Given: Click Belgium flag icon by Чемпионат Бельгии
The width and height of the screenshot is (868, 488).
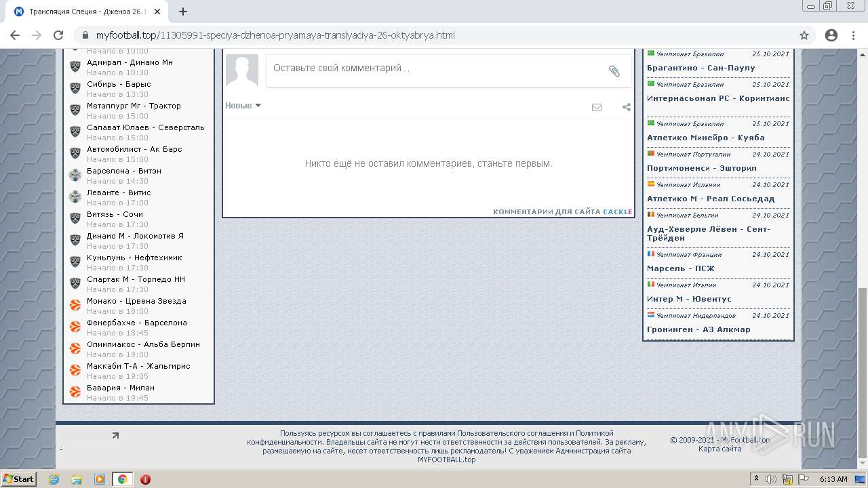Looking at the screenshot, I should coord(651,214).
